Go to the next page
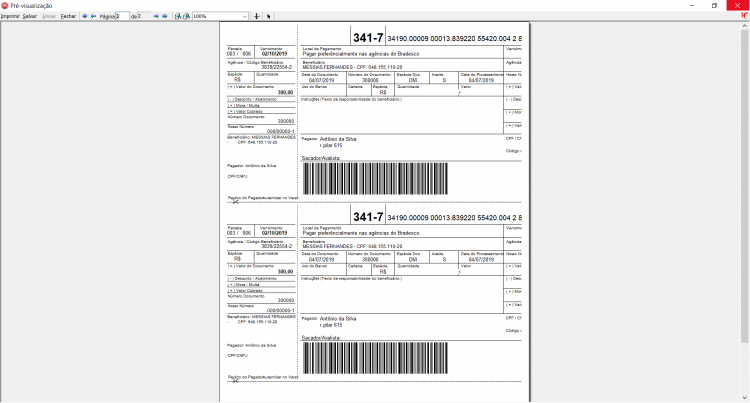Screen dimensions: 750x403 [156, 16]
